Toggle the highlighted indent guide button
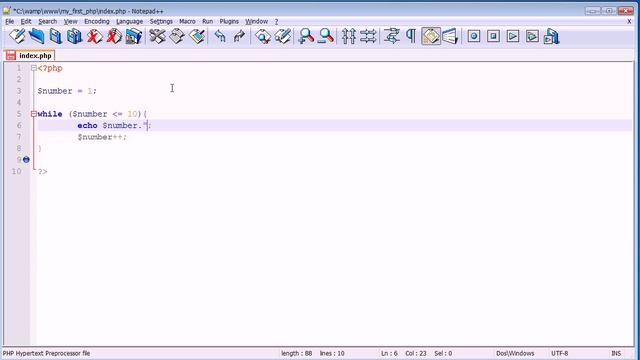Image resolution: width=640 pixels, height=360 pixels. 431,36
